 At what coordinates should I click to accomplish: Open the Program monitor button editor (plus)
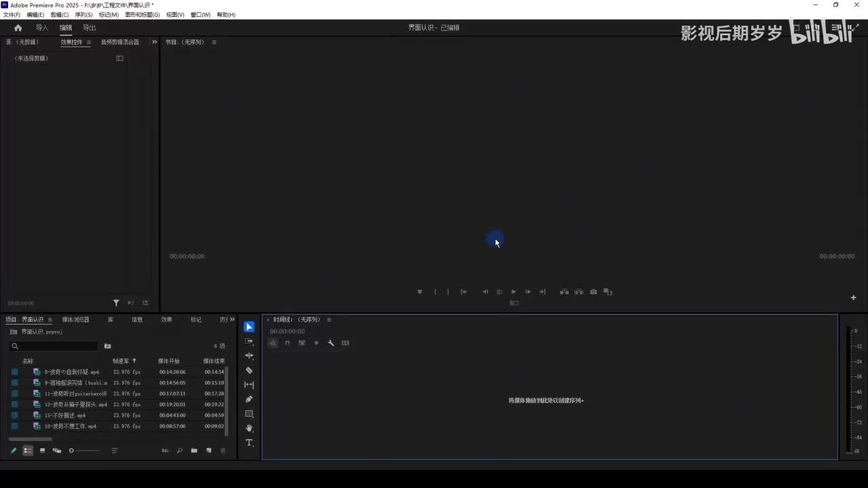853,298
